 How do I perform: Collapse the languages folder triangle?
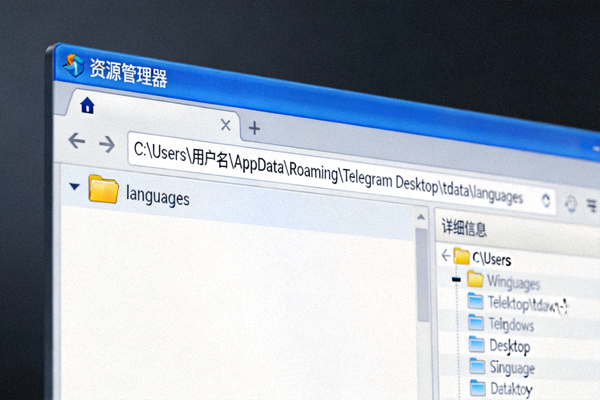(x=74, y=187)
